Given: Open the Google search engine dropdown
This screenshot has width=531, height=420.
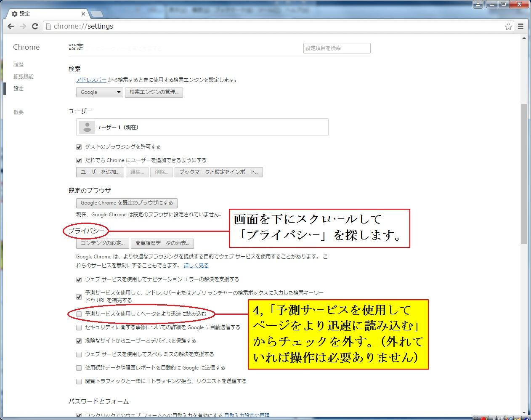Looking at the screenshot, I should coord(99,92).
